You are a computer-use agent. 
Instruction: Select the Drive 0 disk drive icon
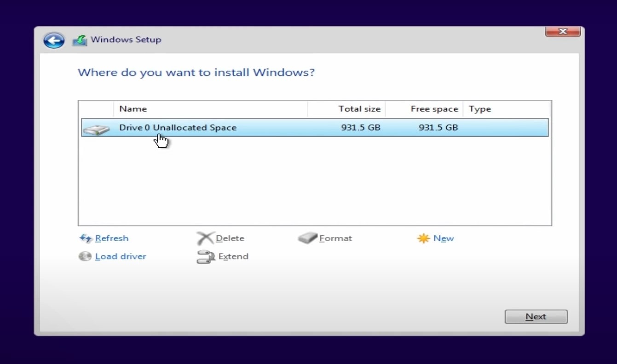click(x=96, y=130)
